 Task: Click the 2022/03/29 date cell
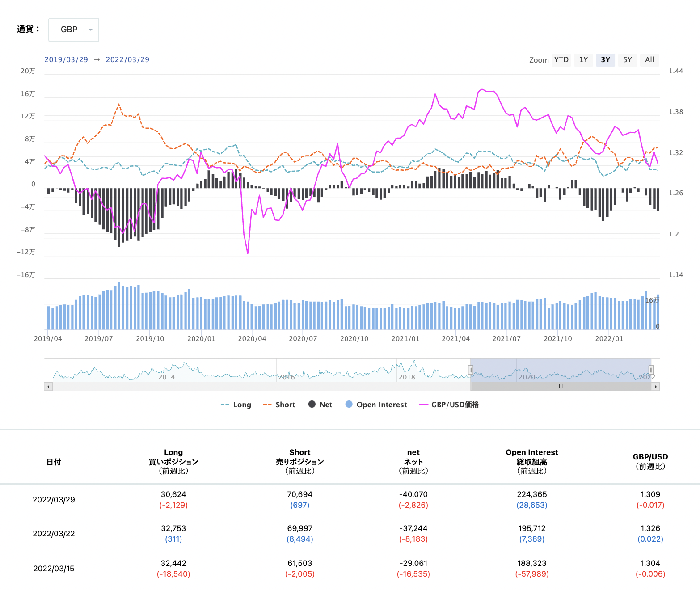54,500
